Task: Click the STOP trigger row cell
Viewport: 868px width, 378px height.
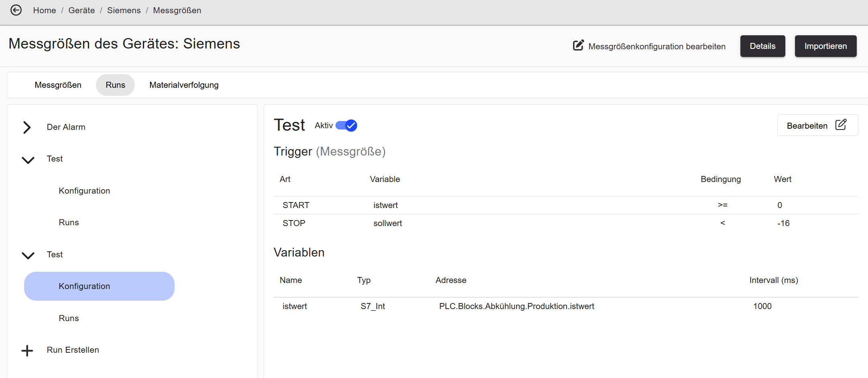Action: 294,223
